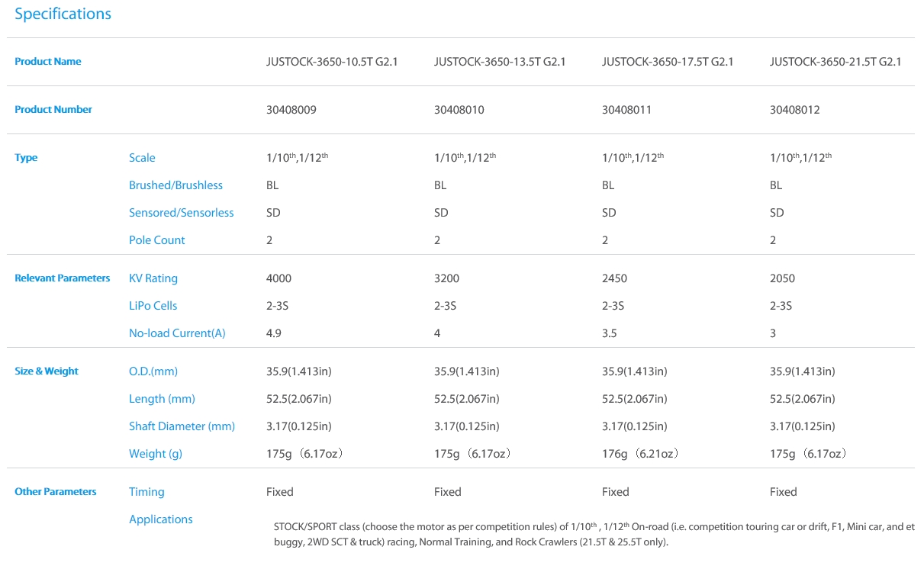Click the Sensored/Sensorless label
Screen dimensions: 924x569
tap(181, 213)
